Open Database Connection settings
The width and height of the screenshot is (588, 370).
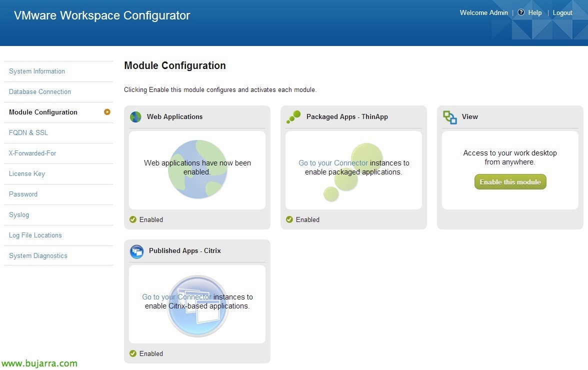click(40, 92)
